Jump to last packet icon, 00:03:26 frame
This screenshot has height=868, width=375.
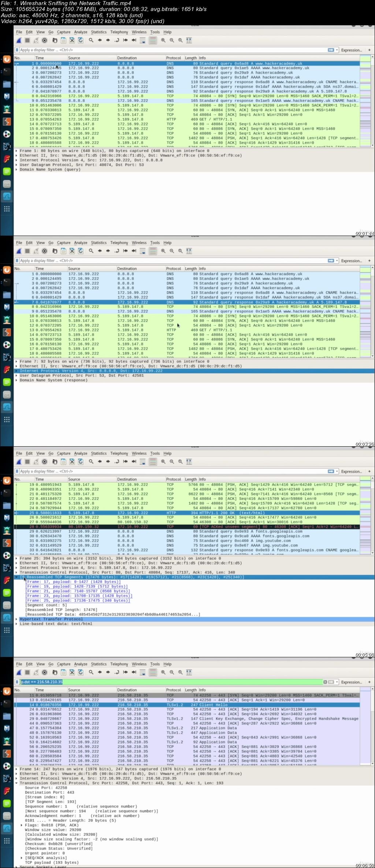coord(134,251)
